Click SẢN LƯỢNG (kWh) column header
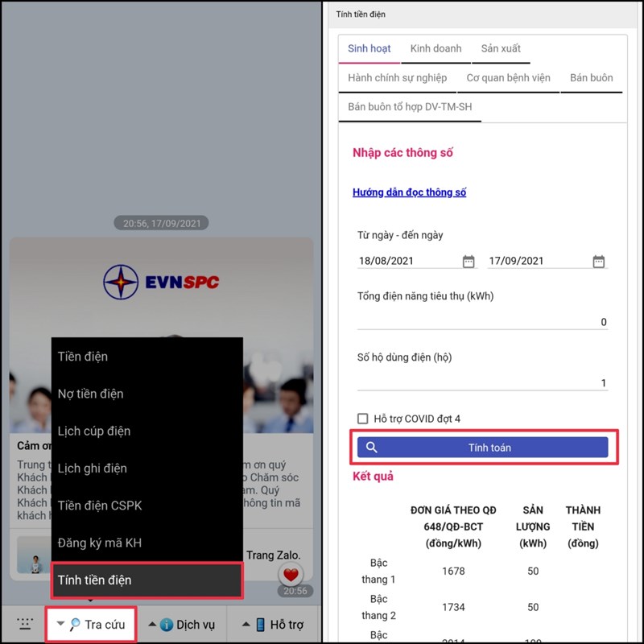Viewport: 644px width, 644px height. coord(533,527)
